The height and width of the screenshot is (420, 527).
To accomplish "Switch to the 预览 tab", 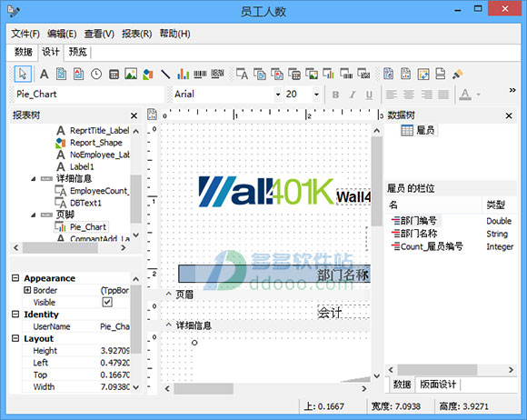I will point(77,52).
